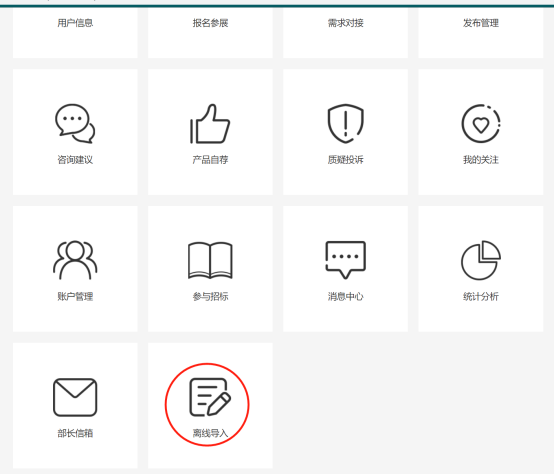Click the 咨询建议 text label
The width and height of the screenshot is (554, 474).
tap(75, 160)
